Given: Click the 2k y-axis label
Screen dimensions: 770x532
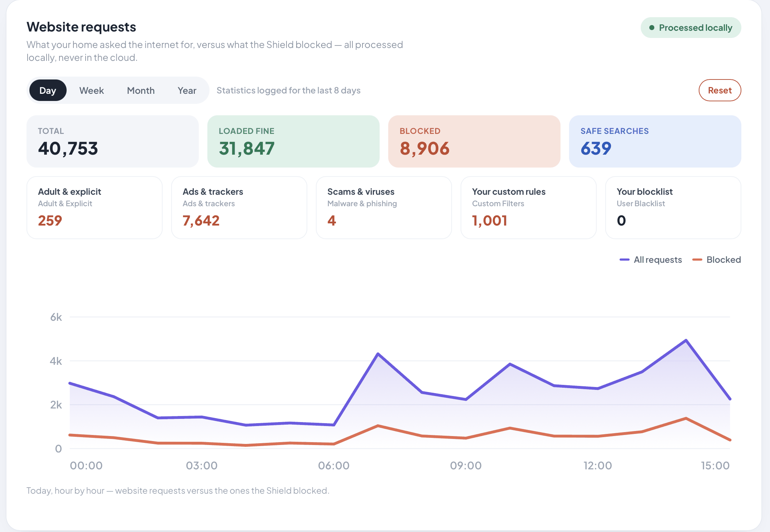Looking at the screenshot, I should point(56,405).
